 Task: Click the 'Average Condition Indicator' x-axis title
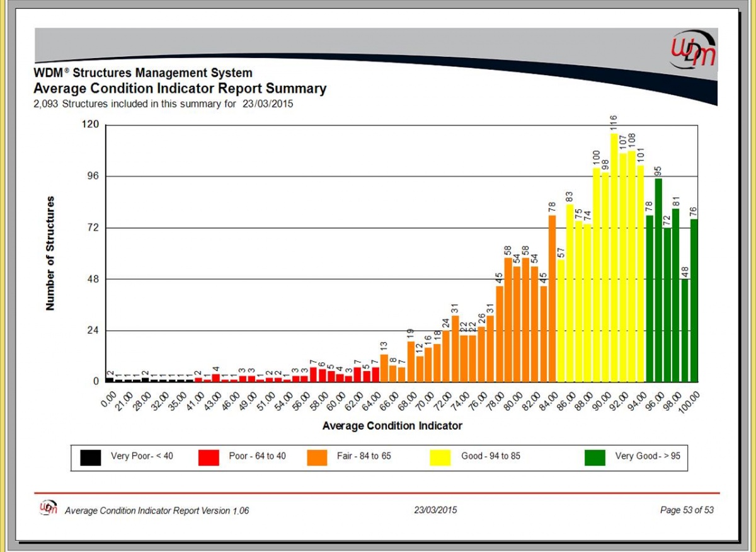(392, 426)
